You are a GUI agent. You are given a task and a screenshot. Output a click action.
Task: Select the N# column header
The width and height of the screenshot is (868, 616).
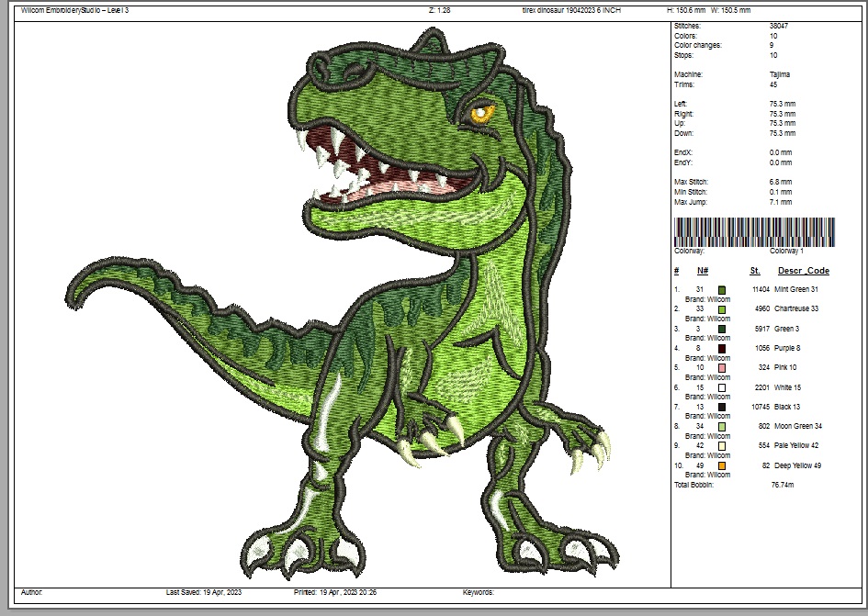coord(703,271)
